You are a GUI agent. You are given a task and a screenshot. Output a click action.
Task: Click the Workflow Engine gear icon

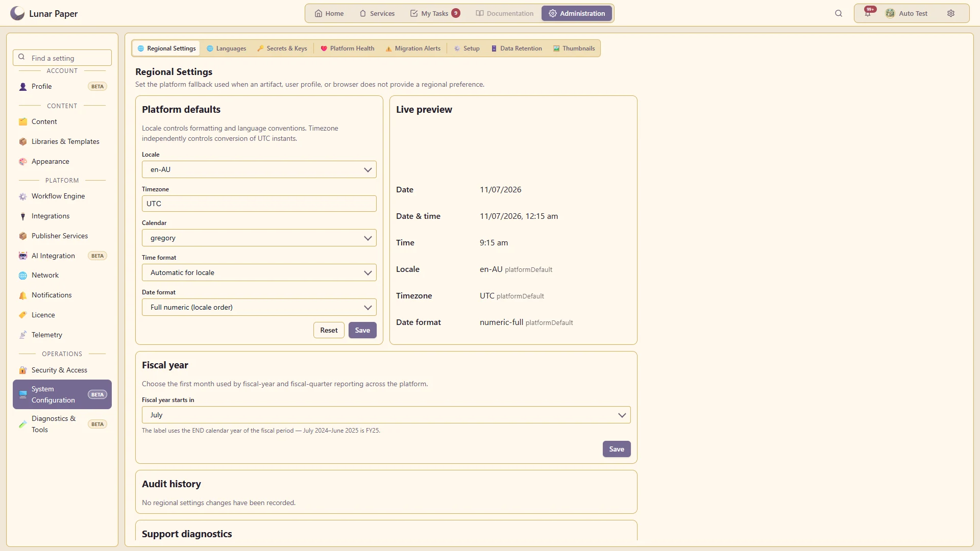(23, 196)
